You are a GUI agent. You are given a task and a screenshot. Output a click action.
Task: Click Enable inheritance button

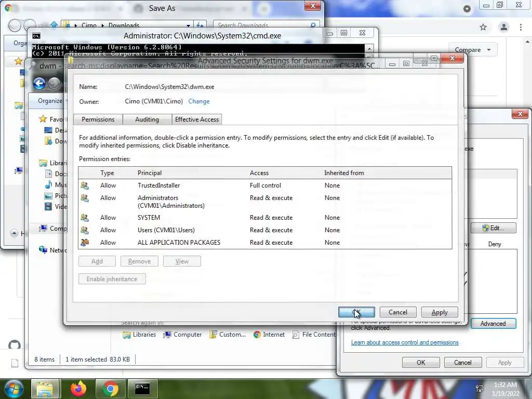112,279
